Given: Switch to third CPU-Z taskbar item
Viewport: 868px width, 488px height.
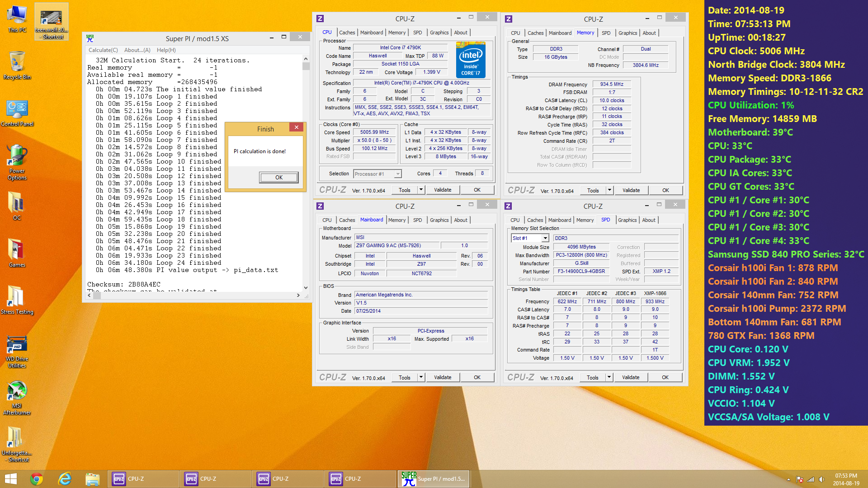Looking at the screenshot, I should point(288,479).
